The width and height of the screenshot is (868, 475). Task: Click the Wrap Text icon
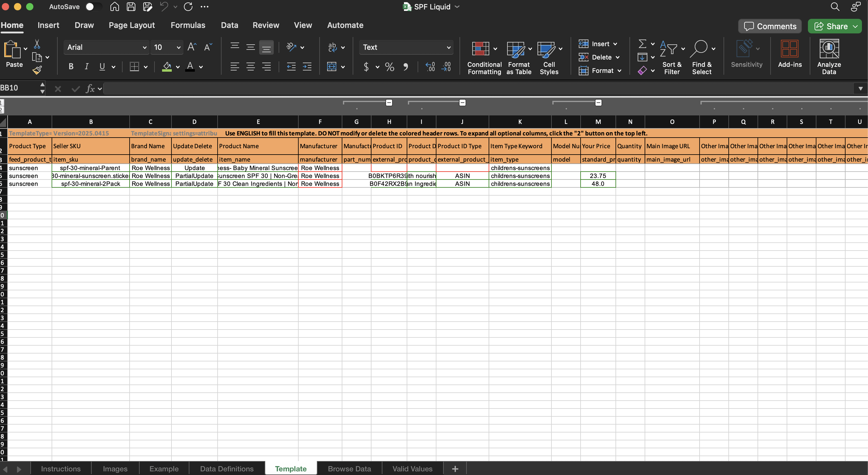tap(332, 47)
